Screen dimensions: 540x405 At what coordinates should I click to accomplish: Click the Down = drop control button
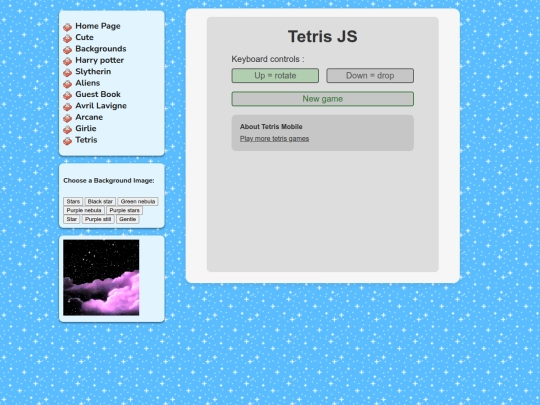(x=370, y=75)
